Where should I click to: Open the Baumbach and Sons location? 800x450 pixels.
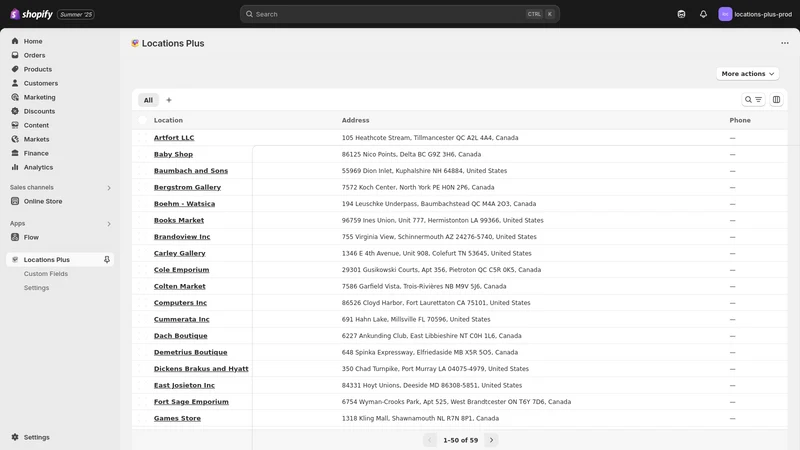[191, 171]
